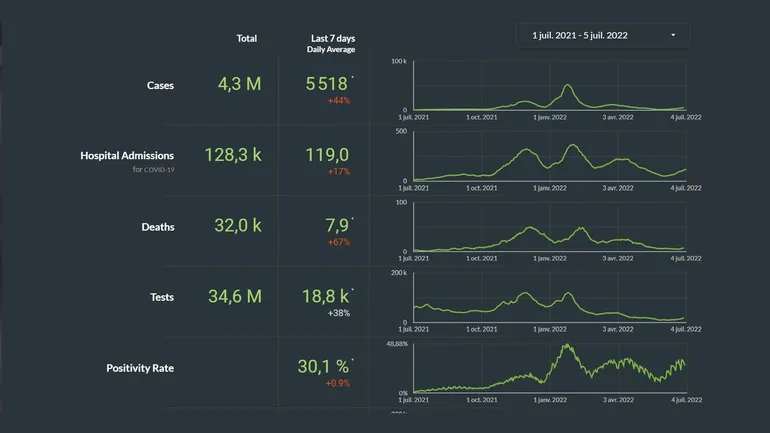Click the +44% cases change indicator
This screenshot has width=770, height=433.
click(x=339, y=102)
